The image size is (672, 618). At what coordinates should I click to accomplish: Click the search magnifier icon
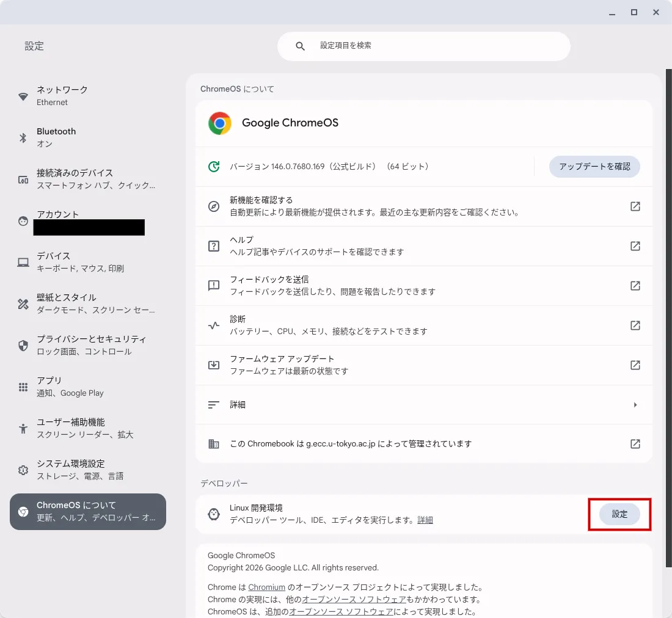pyautogui.click(x=301, y=46)
